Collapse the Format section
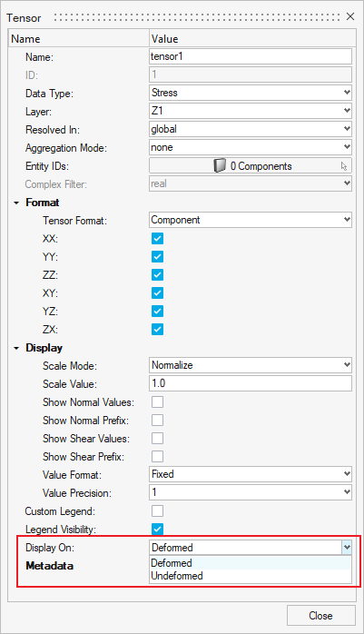Viewport: 364px width, 634px height. [16, 203]
